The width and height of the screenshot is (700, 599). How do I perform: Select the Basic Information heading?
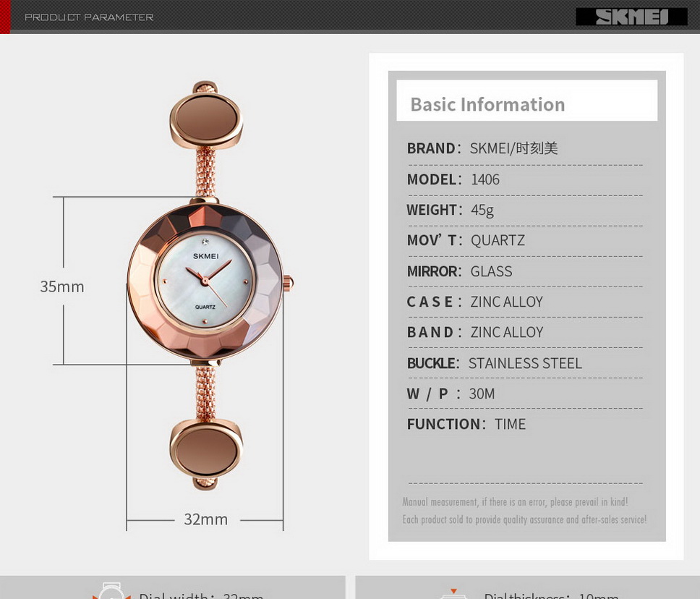tap(487, 104)
